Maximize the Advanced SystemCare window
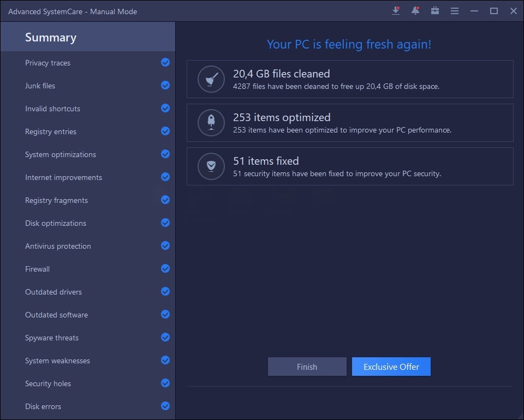 [494, 11]
